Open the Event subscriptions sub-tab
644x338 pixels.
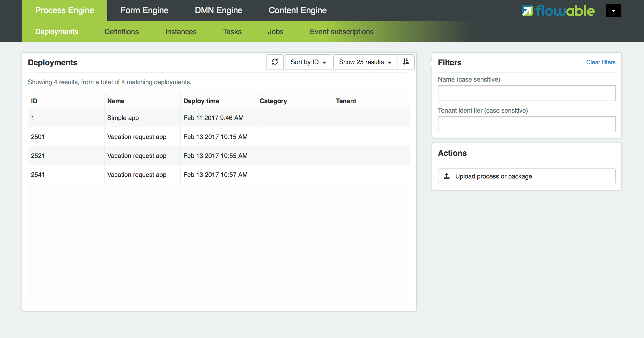point(342,32)
